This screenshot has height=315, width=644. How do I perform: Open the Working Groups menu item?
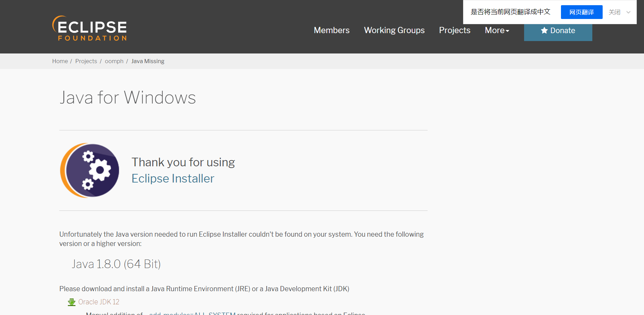pyautogui.click(x=394, y=30)
